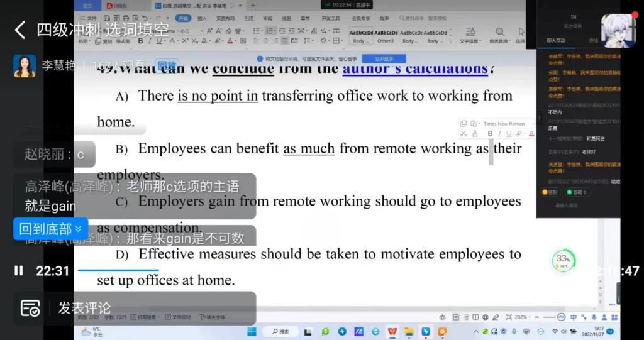This screenshot has width=644, height=340.
Task: Go back using the top-left arrow
Action: coord(19,30)
